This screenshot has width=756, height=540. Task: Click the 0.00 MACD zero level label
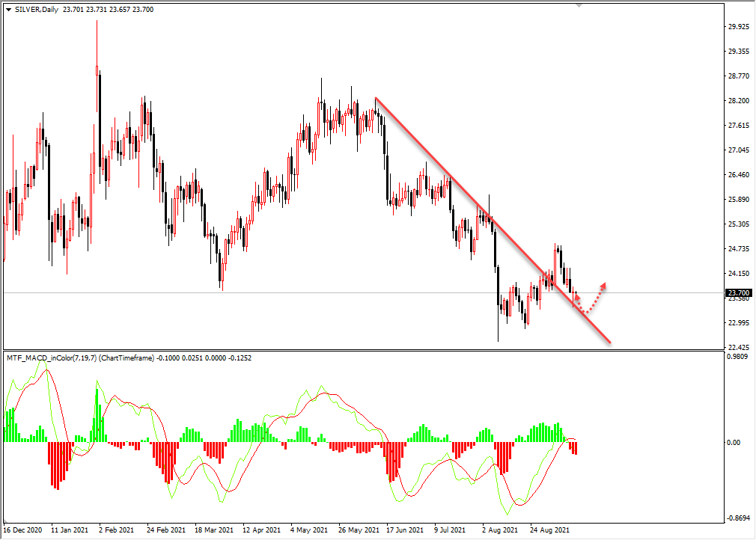click(x=734, y=442)
